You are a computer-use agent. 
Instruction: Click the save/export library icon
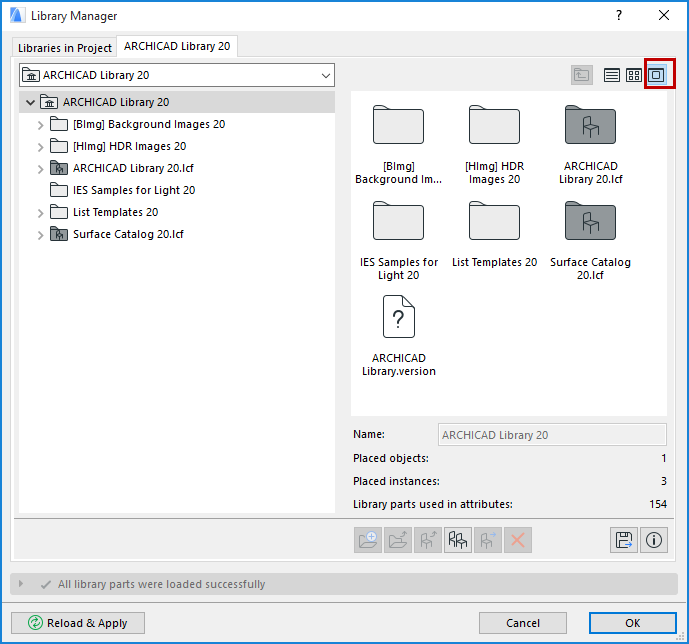pos(624,540)
